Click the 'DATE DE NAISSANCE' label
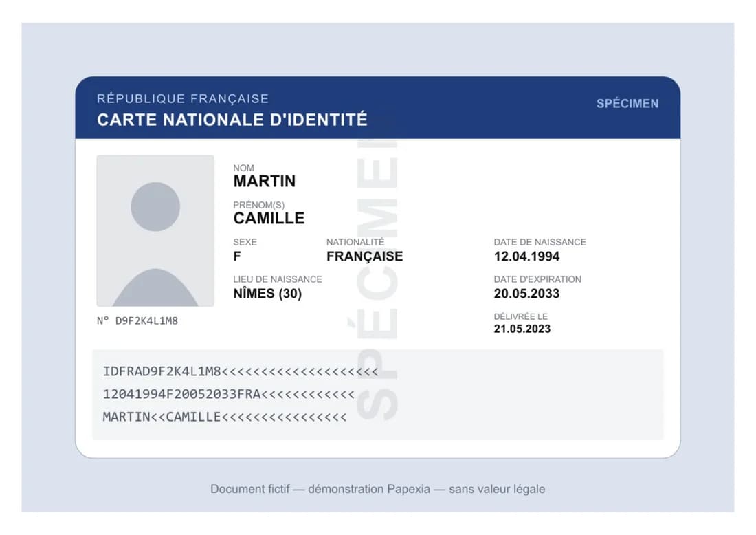 540,242
